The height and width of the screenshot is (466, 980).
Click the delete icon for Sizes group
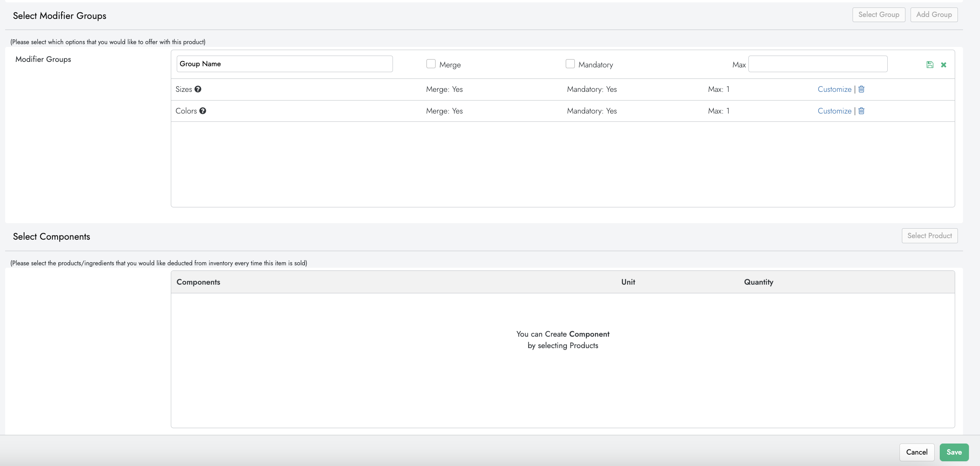(x=861, y=89)
